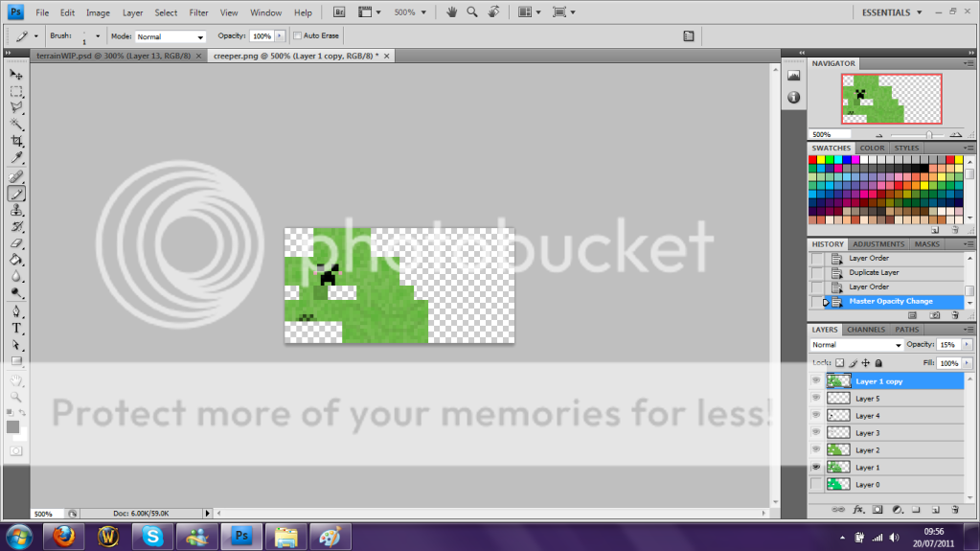Select the Zoom tool in toolbox
The width and height of the screenshot is (980, 551).
pos(16,397)
